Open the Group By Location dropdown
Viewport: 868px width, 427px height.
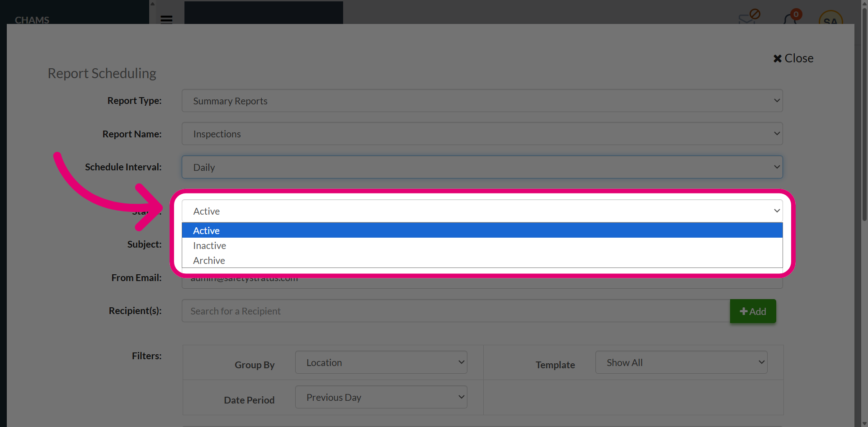tap(381, 362)
